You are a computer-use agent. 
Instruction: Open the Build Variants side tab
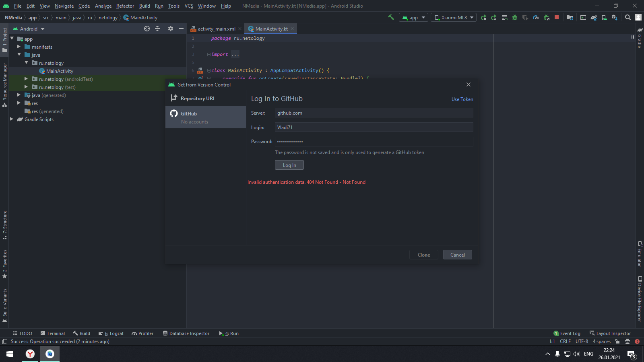point(4,306)
